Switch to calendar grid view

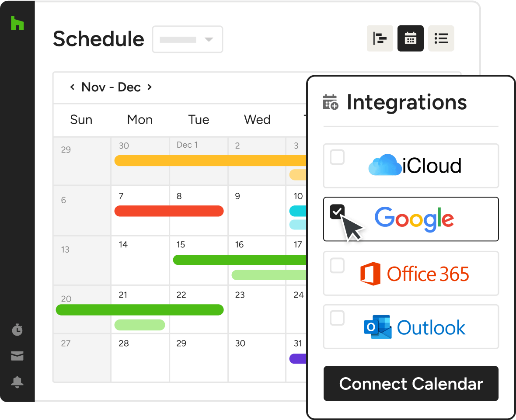coord(410,38)
